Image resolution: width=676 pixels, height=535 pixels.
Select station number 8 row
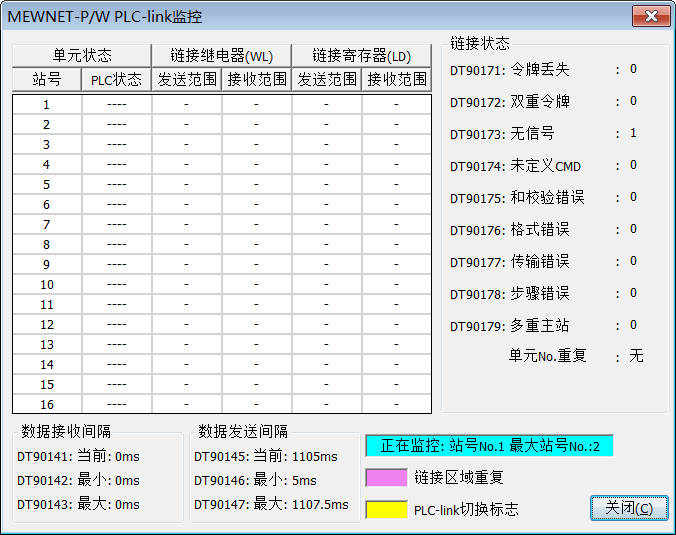click(47, 244)
